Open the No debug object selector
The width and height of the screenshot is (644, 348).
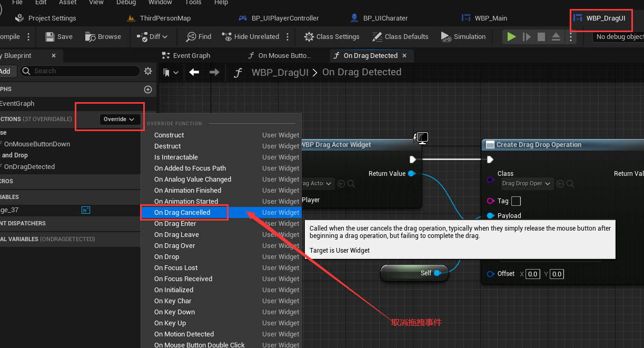(619, 37)
